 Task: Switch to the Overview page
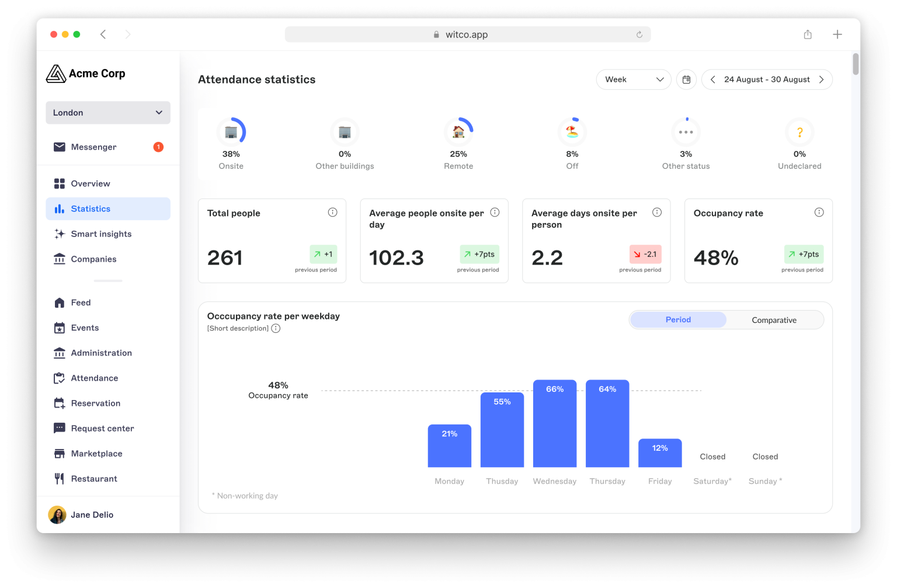91,183
